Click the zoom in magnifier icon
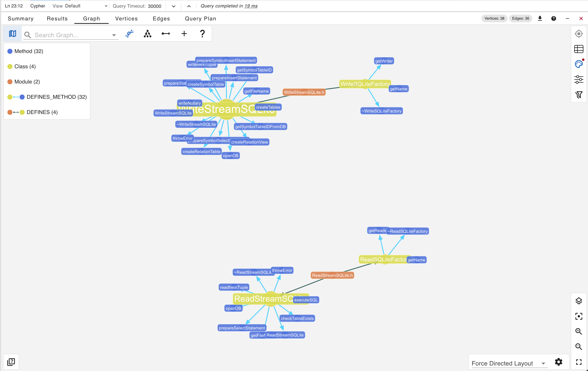 (579, 331)
